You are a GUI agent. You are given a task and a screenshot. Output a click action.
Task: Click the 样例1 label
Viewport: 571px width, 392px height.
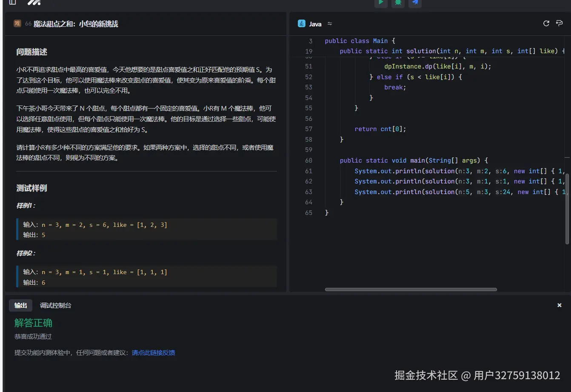tap(26, 206)
